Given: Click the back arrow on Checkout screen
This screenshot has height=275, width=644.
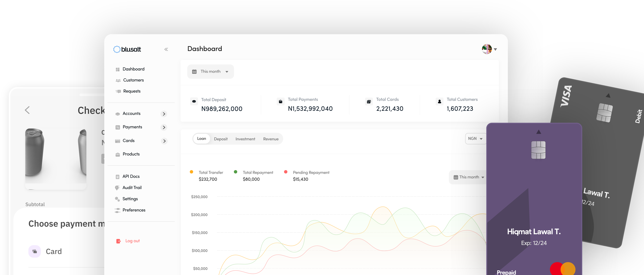Looking at the screenshot, I should (x=28, y=110).
